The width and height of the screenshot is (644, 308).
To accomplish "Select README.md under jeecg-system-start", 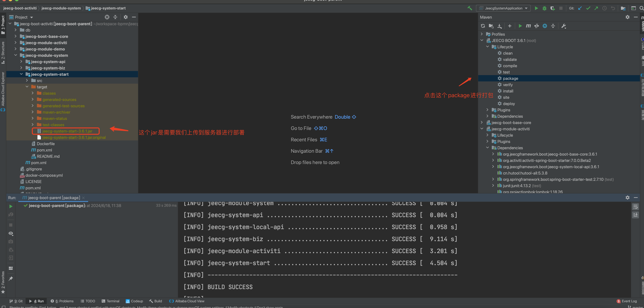I will pyautogui.click(x=48, y=156).
